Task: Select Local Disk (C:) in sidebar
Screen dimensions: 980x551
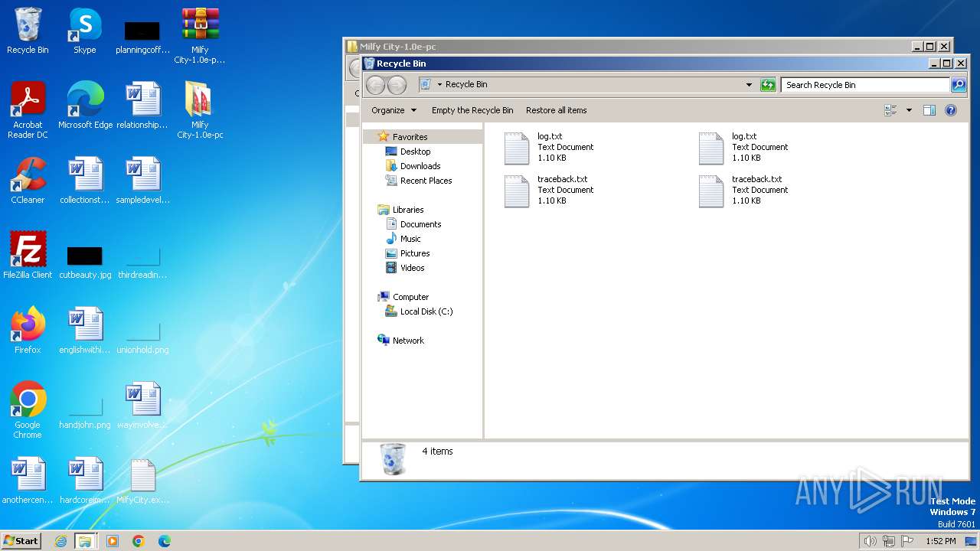Action: (426, 311)
